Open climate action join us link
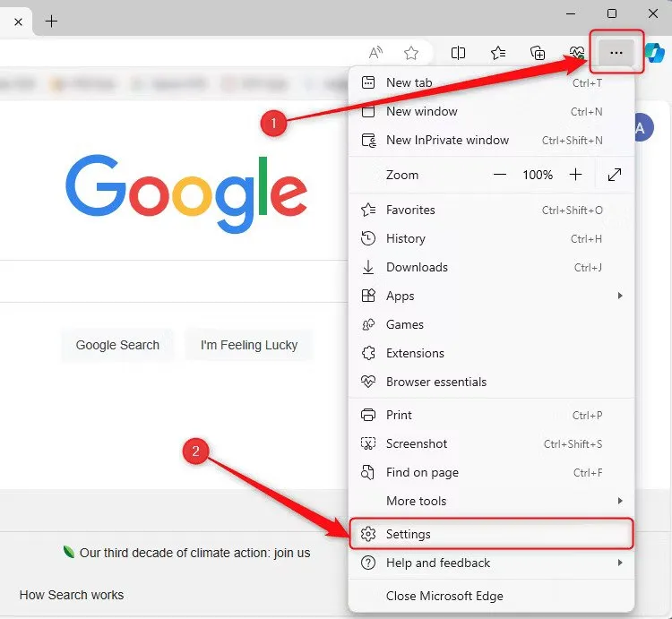 tap(195, 553)
